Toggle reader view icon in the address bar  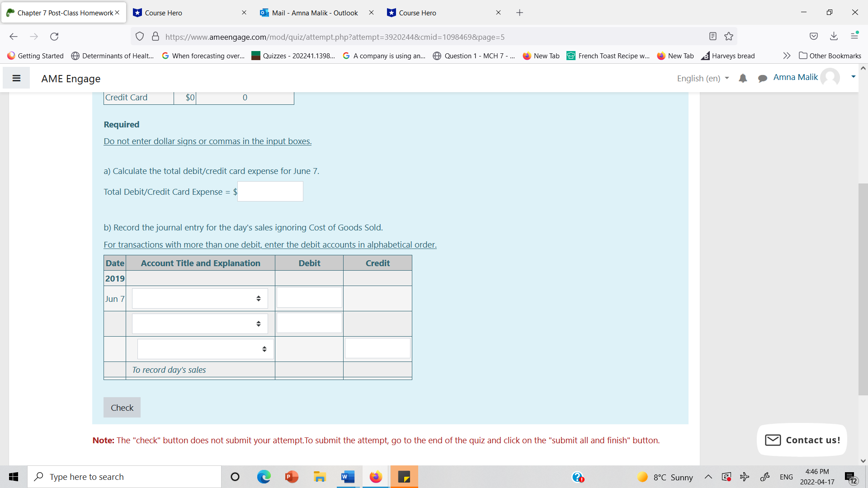pyautogui.click(x=713, y=37)
